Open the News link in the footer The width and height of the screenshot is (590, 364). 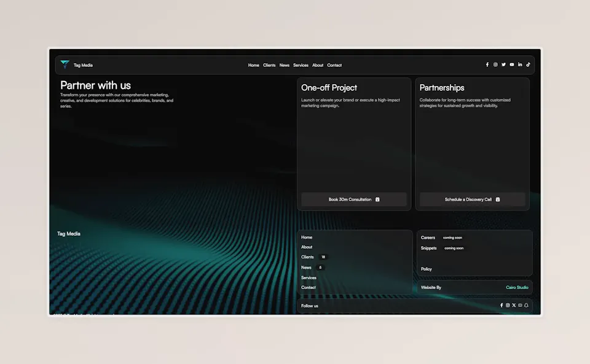pos(306,268)
